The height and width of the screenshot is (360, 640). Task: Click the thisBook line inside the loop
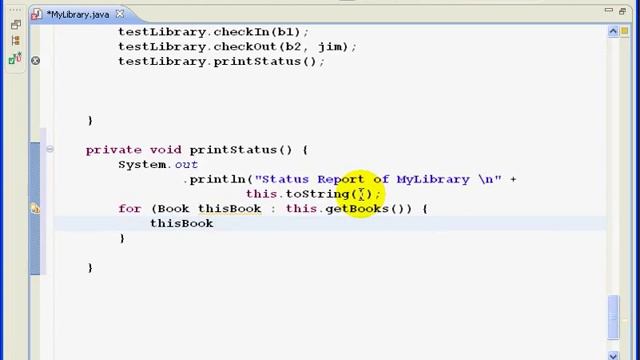182,224
